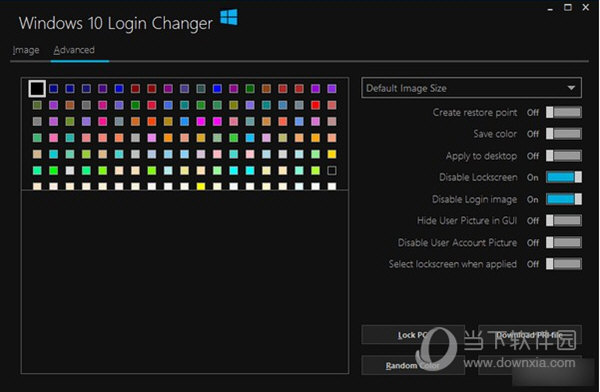Turn on the Save color toggle
This screenshot has height=392, width=600.
point(564,134)
